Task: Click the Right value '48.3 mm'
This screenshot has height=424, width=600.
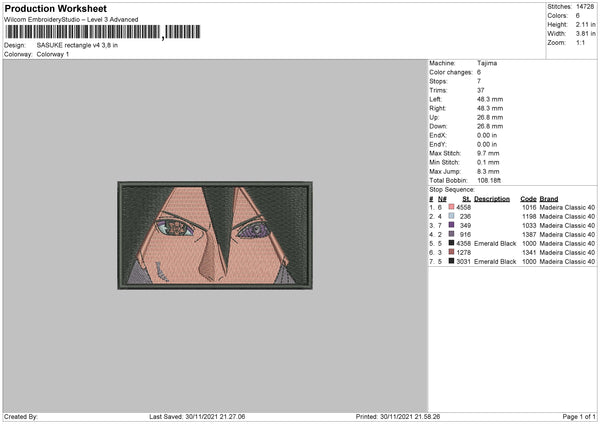Action: (490, 108)
